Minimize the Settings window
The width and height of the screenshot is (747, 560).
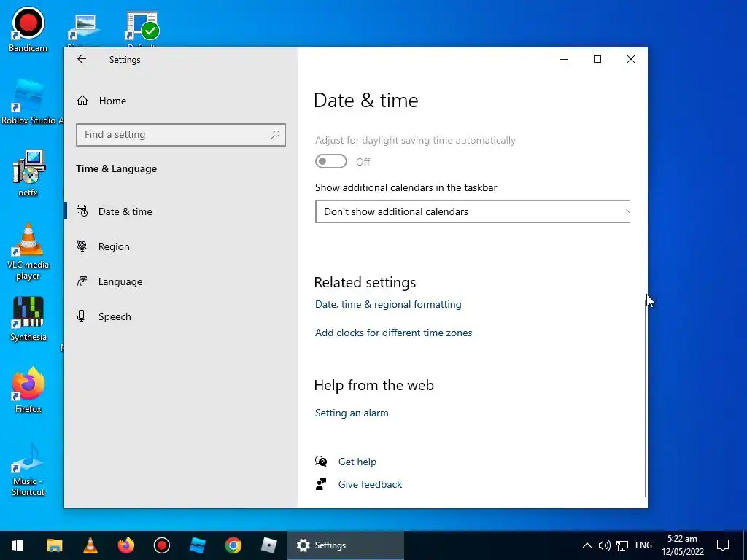point(564,59)
